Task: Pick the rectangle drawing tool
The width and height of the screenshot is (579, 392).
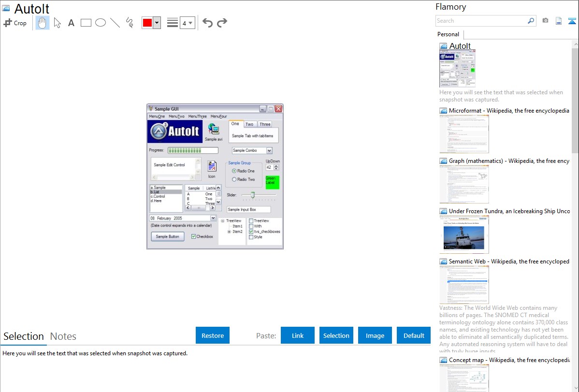Action: pyautogui.click(x=86, y=23)
